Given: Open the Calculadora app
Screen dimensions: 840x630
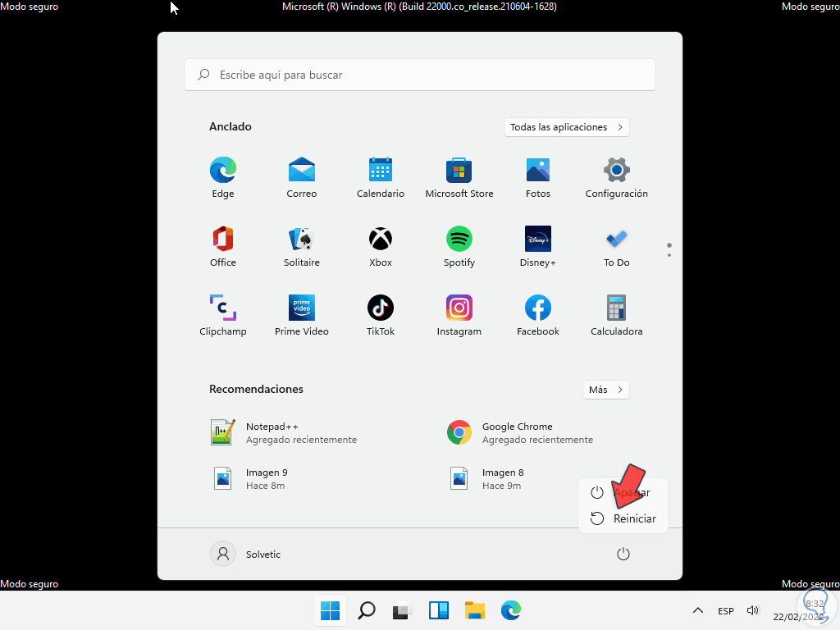Looking at the screenshot, I should click(x=617, y=315).
